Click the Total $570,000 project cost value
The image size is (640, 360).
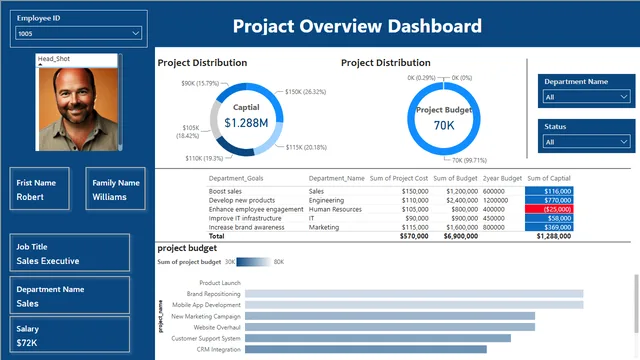click(414, 236)
